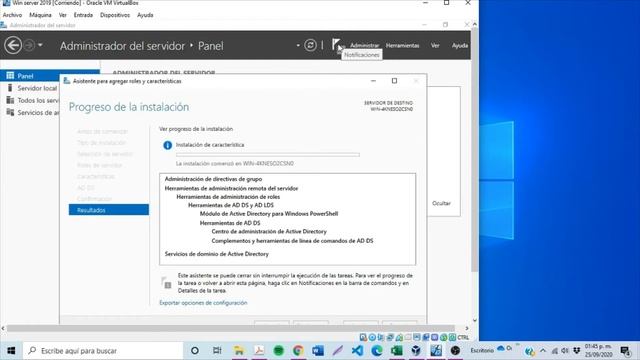Click the VM window vertical scrollbar
This screenshot has height=360, width=640.
click(474, 149)
